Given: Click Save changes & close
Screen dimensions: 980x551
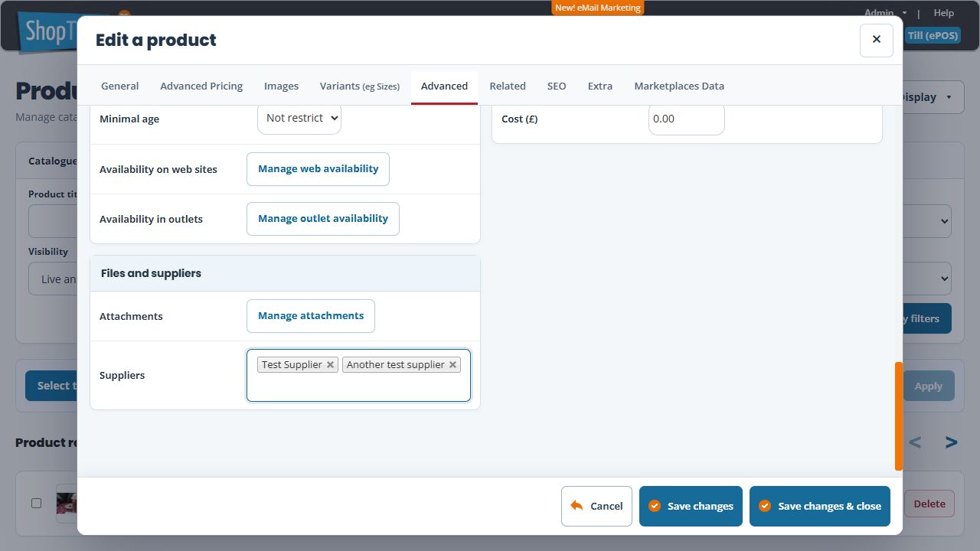Looking at the screenshot, I should pos(820,506).
